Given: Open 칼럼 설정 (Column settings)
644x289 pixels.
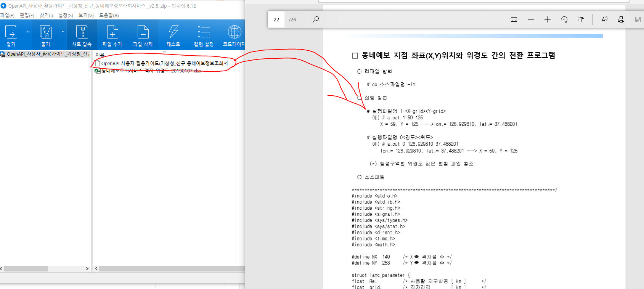Looking at the screenshot, I should click(x=204, y=35).
